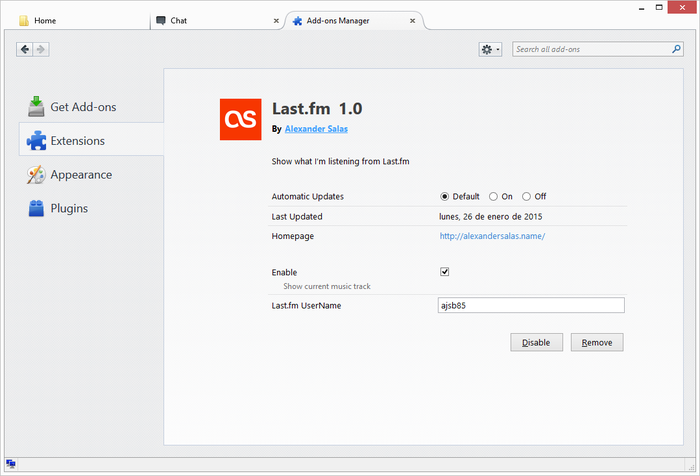
Task: Select the Extensions category
Action: [91, 141]
